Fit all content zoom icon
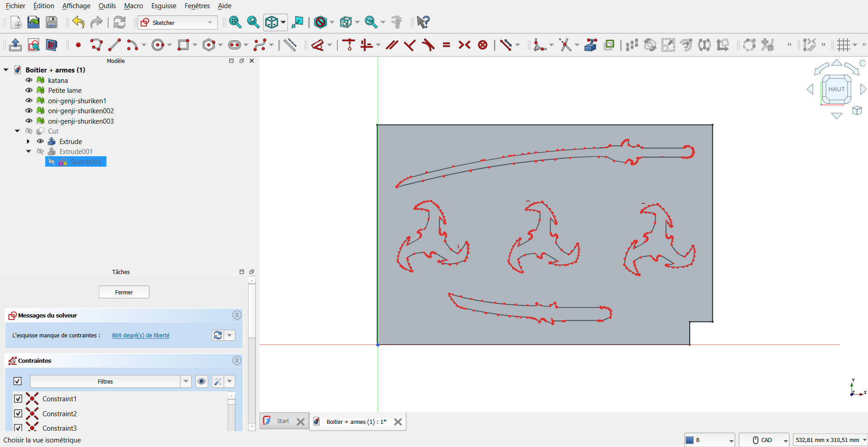The width and height of the screenshot is (868, 447). point(235,22)
